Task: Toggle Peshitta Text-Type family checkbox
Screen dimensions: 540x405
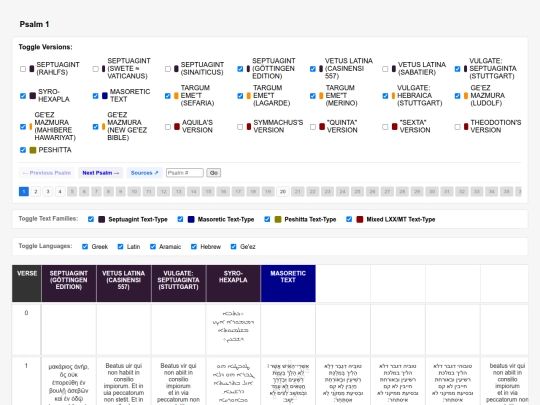Action: click(x=267, y=219)
